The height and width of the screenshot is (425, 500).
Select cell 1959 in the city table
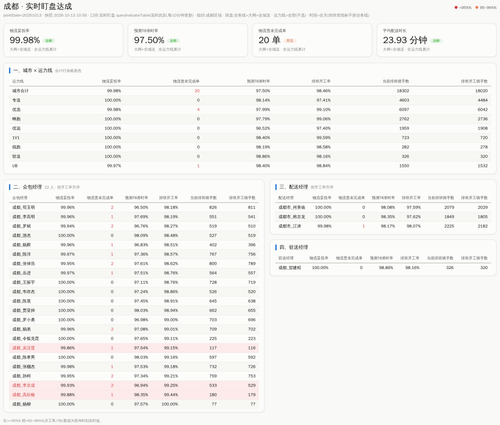(x=404, y=128)
